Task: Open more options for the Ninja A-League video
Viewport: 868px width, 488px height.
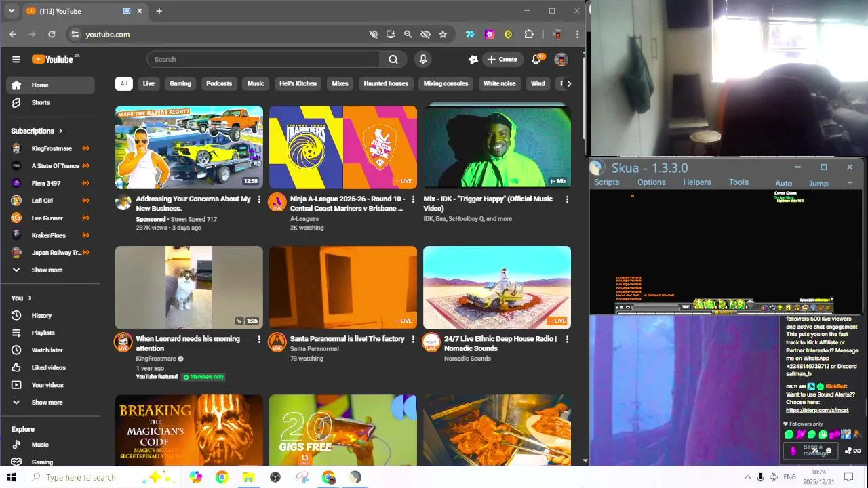Action: pos(413,200)
